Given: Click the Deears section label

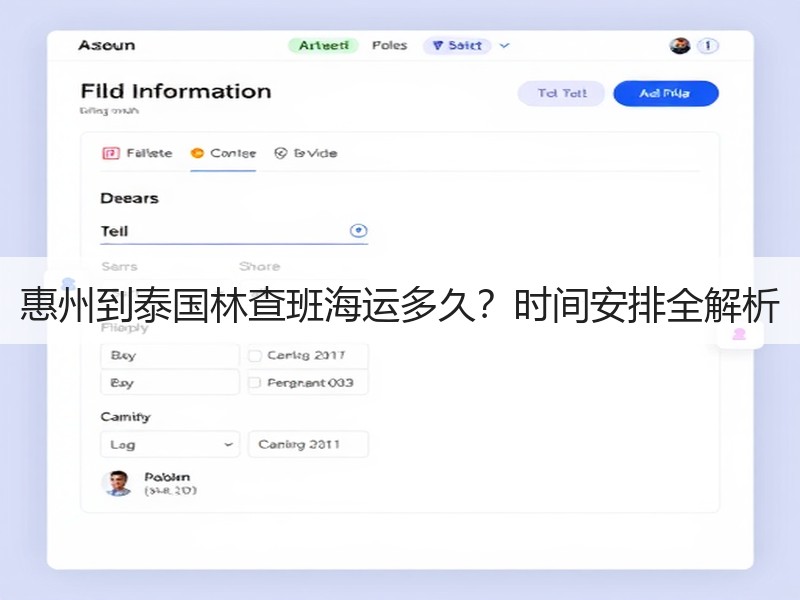Looking at the screenshot, I should pyautogui.click(x=129, y=198).
